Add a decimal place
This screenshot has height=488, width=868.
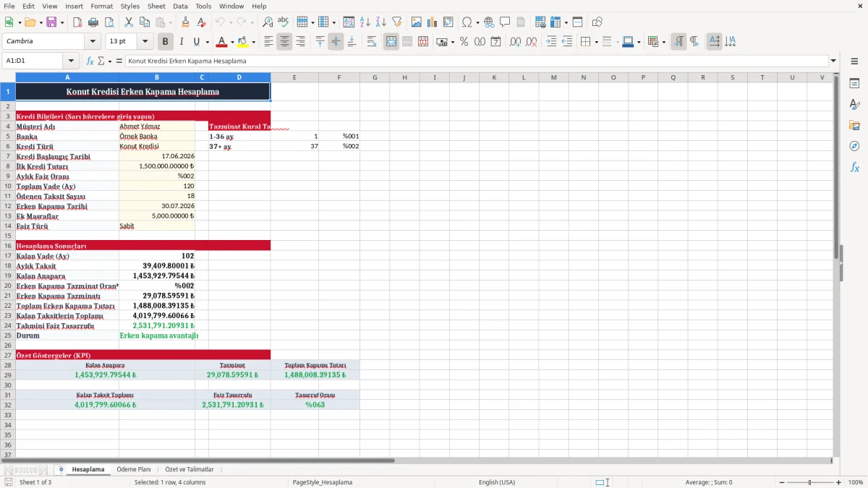[x=516, y=42]
